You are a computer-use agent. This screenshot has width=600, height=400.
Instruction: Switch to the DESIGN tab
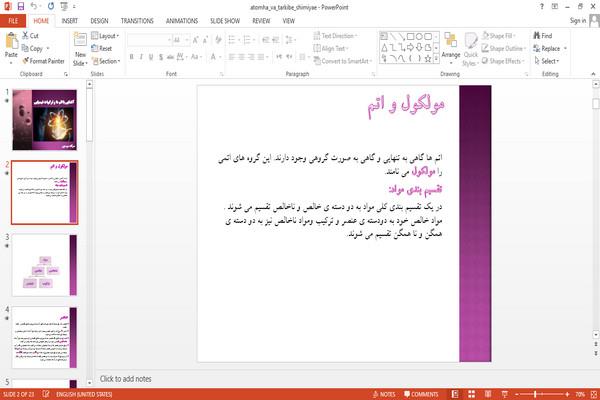pyautogui.click(x=99, y=21)
